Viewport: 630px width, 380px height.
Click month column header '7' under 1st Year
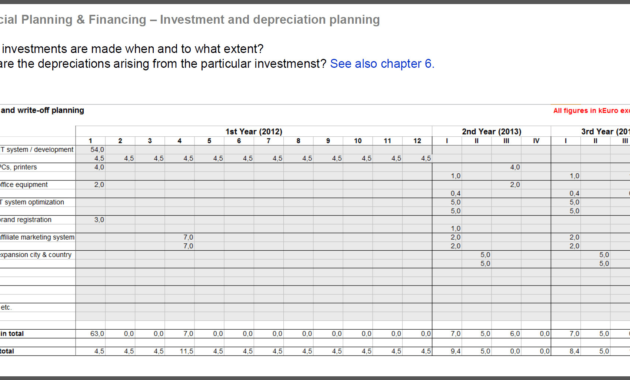click(x=268, y=141)
